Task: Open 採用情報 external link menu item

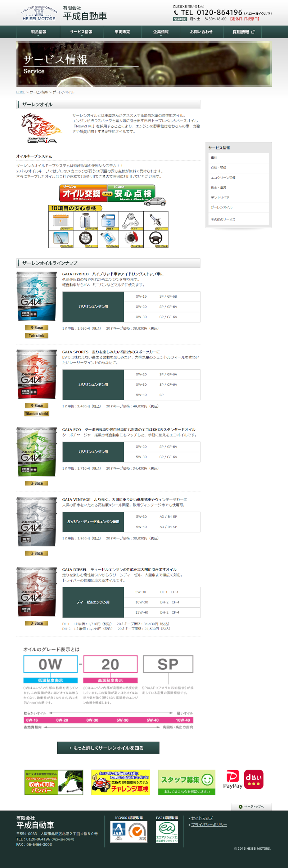Action: tap(243, 32)
